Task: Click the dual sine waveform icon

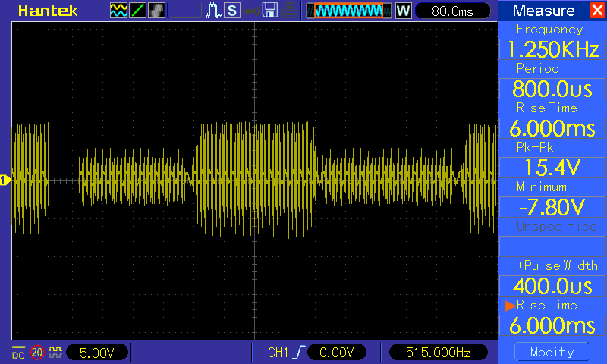Action: [x=118, y=11]
